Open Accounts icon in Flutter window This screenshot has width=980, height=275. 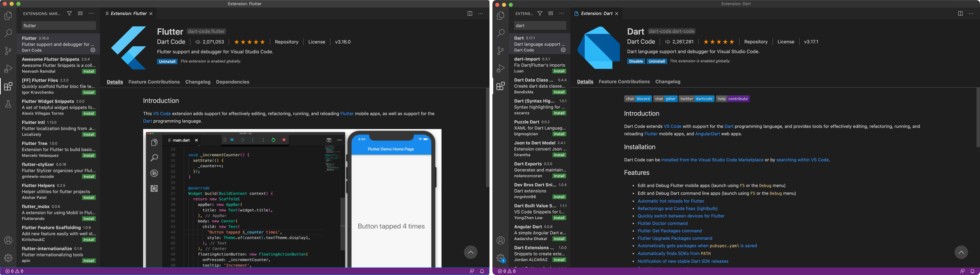tap(8, 240)
